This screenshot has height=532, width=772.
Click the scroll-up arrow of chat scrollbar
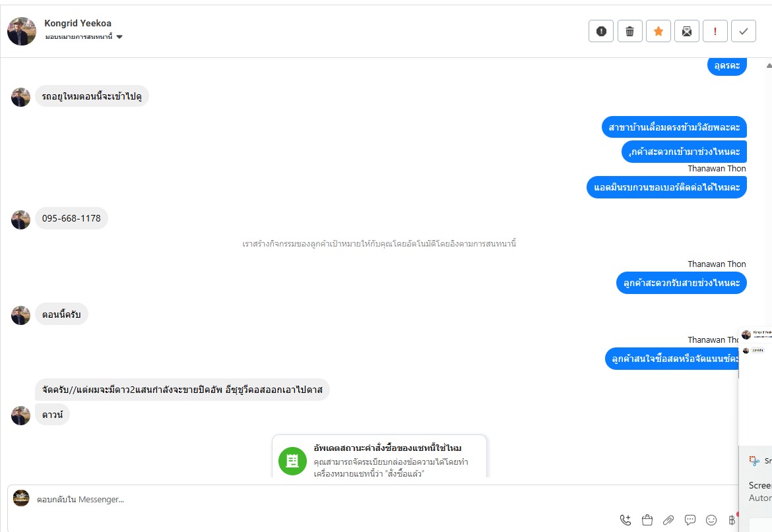pyautogui.click(x=769, y=65)
